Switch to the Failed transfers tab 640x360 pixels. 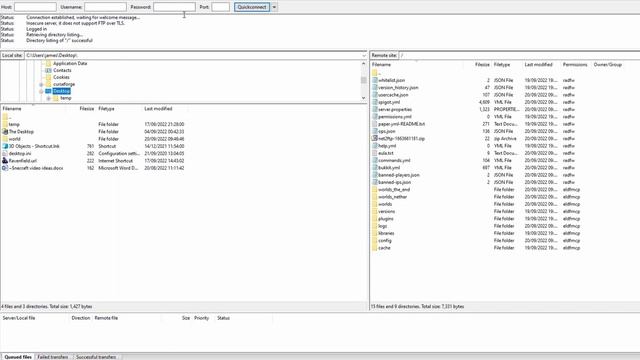click(53, 357)
